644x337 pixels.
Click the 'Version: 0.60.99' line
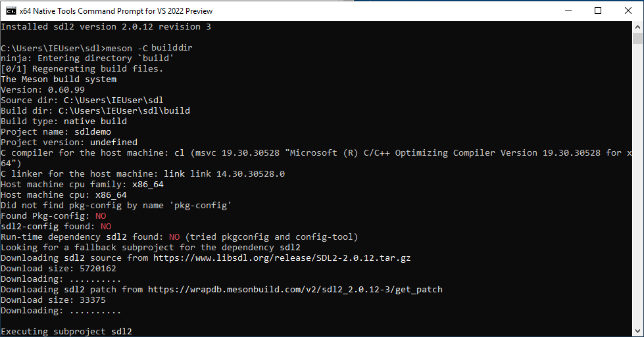[x=43, y=90]
